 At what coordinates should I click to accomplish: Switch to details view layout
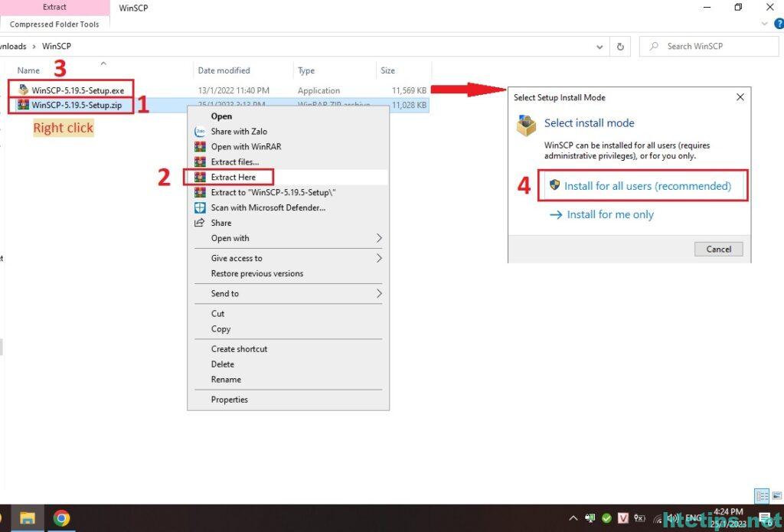click(762, 496)
